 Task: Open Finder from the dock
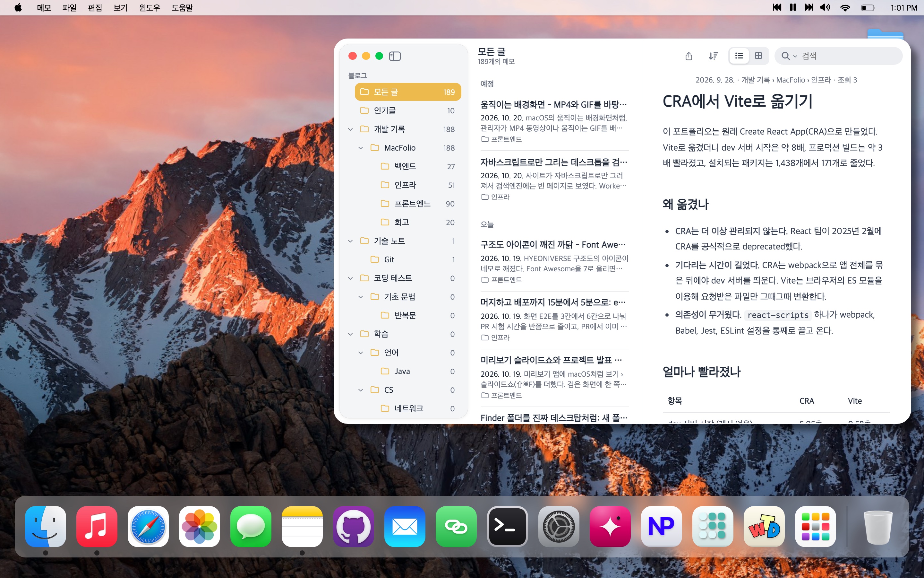pyautogui.click(x=46, y=526)
